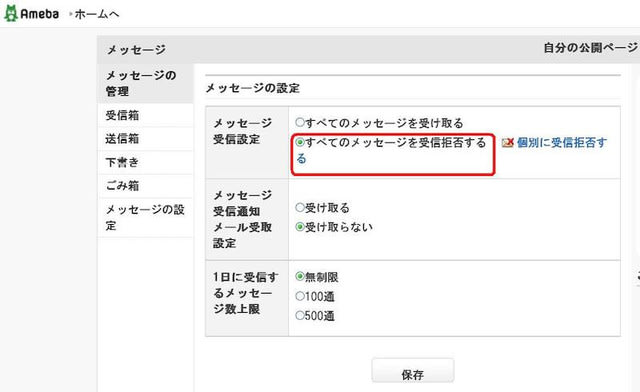Go to ホームへ link
640x392 pixels.
[x=97, y=14]
